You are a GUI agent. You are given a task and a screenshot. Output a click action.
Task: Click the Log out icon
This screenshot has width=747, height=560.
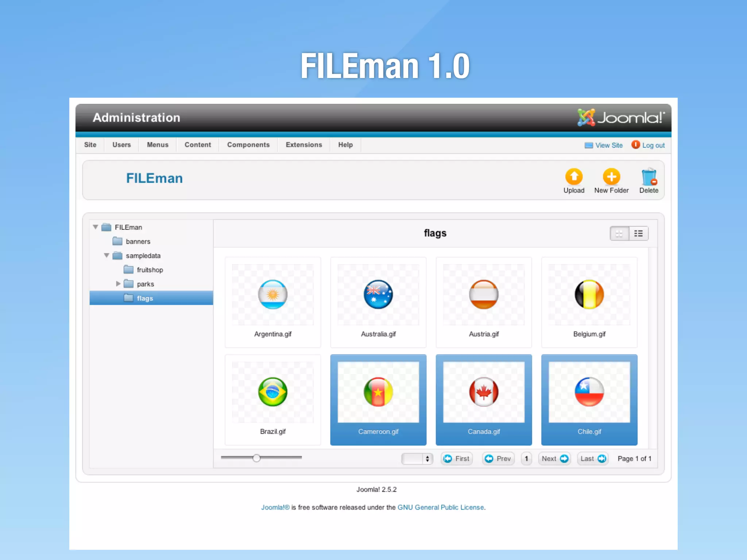pos(635,145)
